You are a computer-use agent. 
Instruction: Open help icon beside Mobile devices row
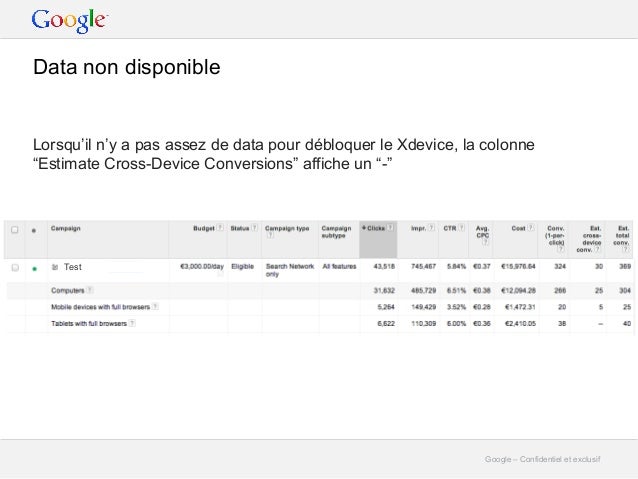click(155, 307)
